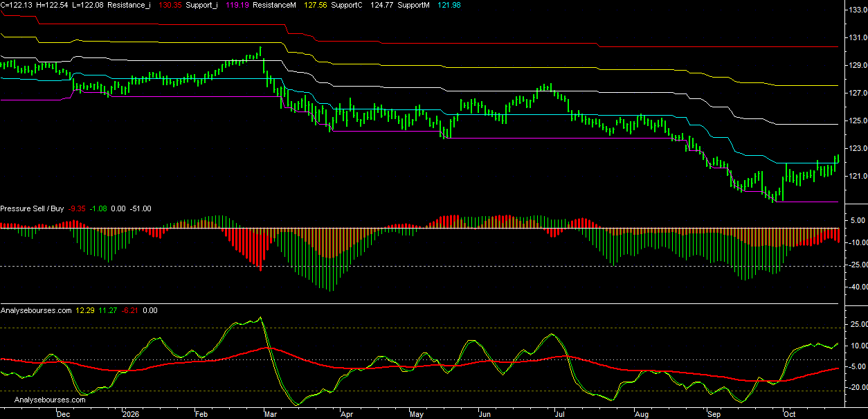Click the 'Apr' month label on time axis

(x=346, y=414)
